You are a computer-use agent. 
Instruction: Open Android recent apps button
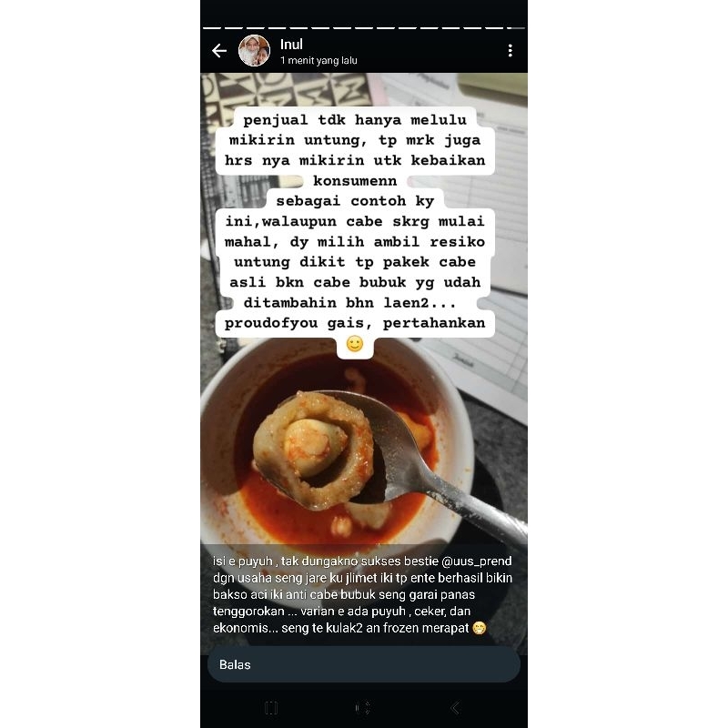(271, 708)
